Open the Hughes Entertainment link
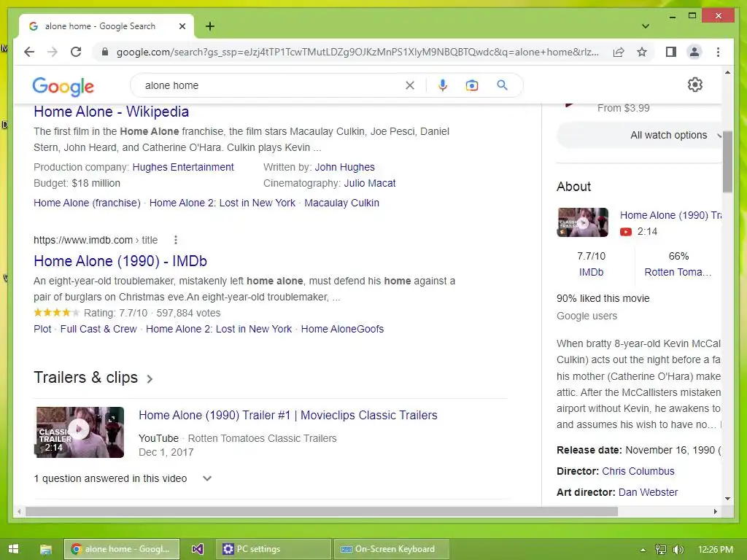 click(183, 167)
